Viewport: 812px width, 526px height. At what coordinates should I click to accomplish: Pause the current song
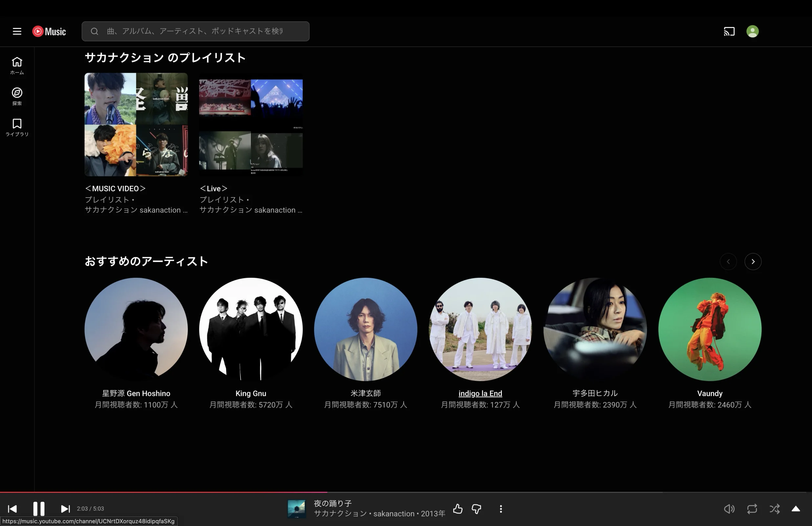(38, 509)
